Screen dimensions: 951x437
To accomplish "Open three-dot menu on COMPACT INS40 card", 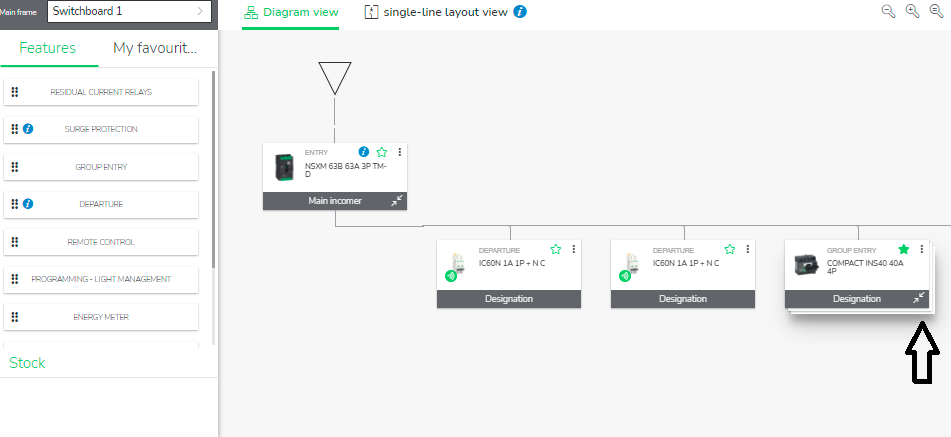I will [x=922, y=249].
